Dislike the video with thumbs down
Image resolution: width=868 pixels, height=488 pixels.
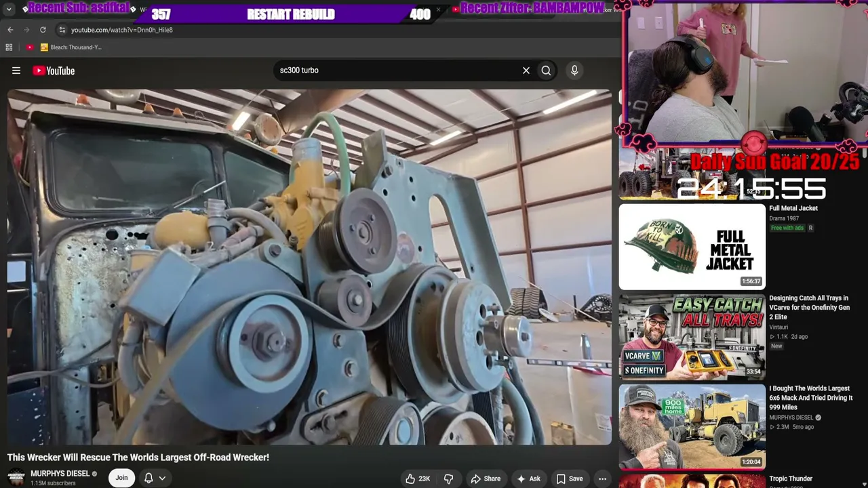448,479
